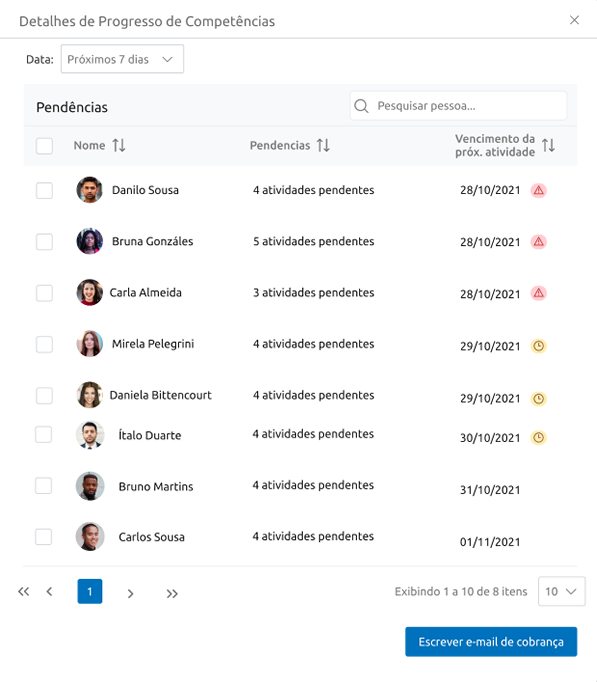Viewport: 597px width, 682px height.
Task: Click the previous page arrow
Action: point(50,592)
